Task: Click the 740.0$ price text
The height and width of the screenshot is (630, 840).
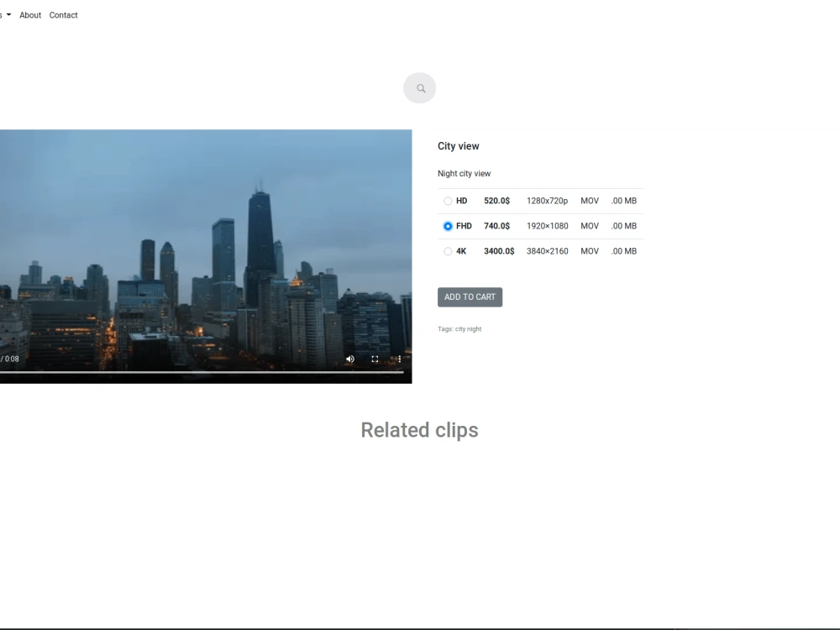Action: (x=496, y=226)
